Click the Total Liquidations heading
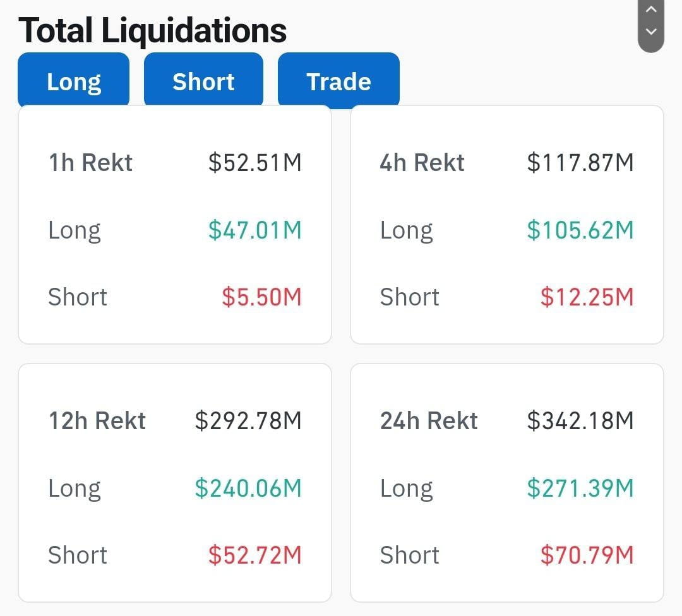 pyautogui.click(x=152, y=30)
